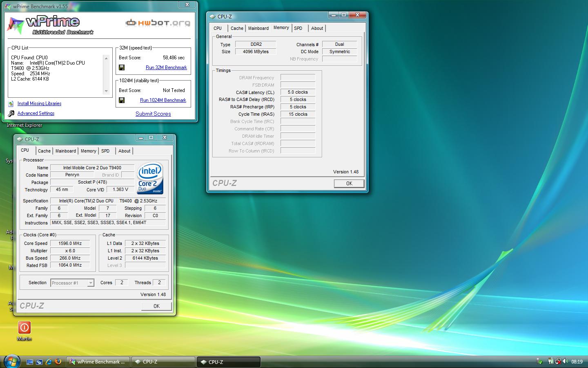Click the CPU List scroll up arrow

(x=106, y=58)
